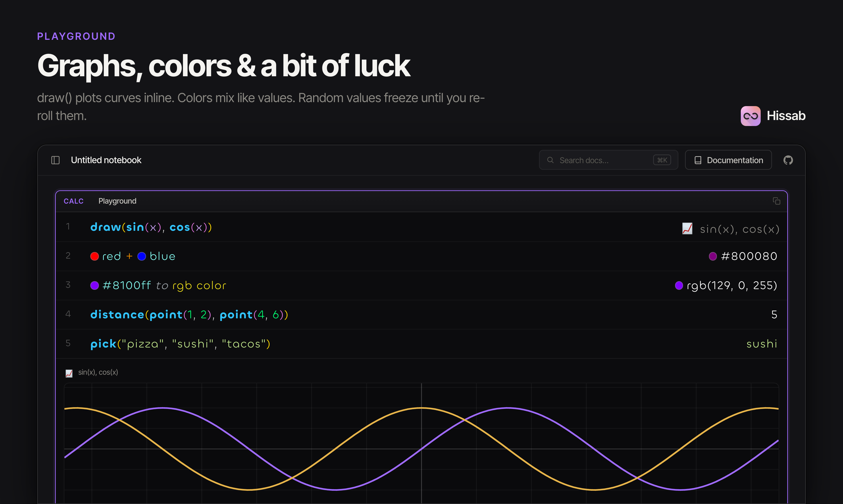Viewport: 843px width, 504px height.
Task: Click the blue color swatch
Action: coord(142,256)
